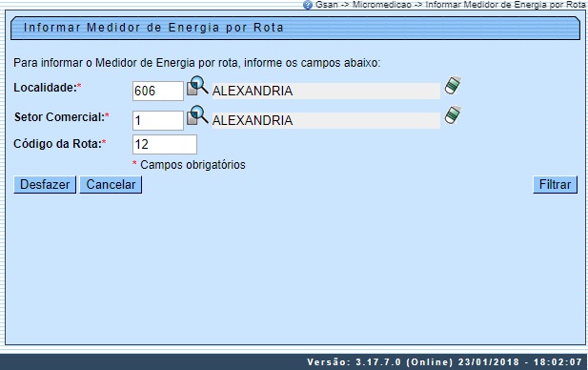588x370 pixels.
Task: Click the Campos obrigatórios note
Action: (189, 165)
